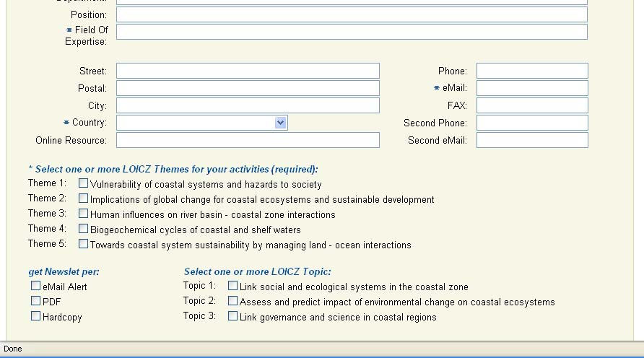
Task: Click the Second Phone input box
Action: 532,123
